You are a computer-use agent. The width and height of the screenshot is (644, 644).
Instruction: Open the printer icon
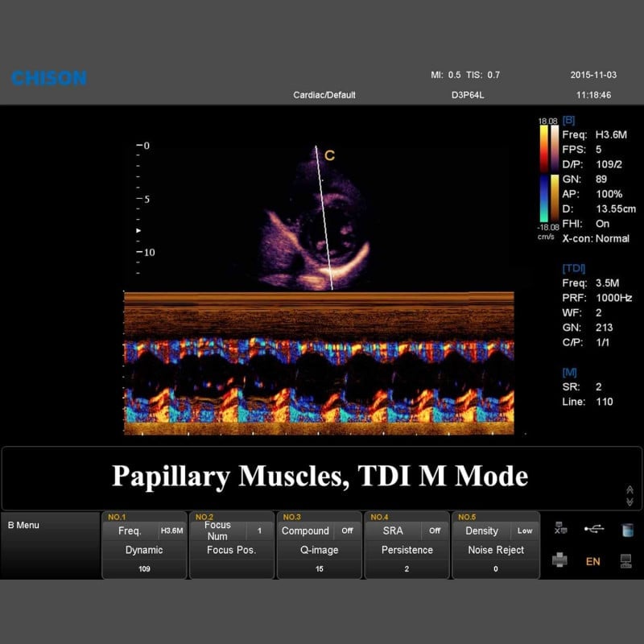[x=559, y=560]
